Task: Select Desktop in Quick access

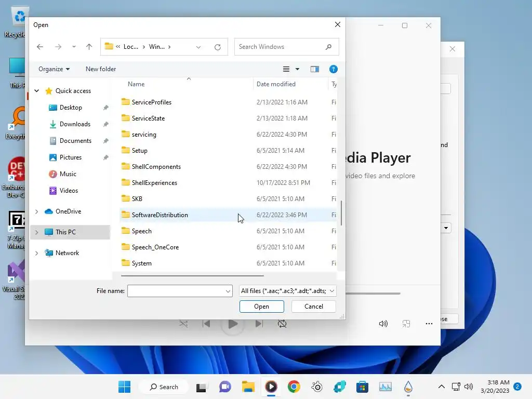Action: click(71, 108)
